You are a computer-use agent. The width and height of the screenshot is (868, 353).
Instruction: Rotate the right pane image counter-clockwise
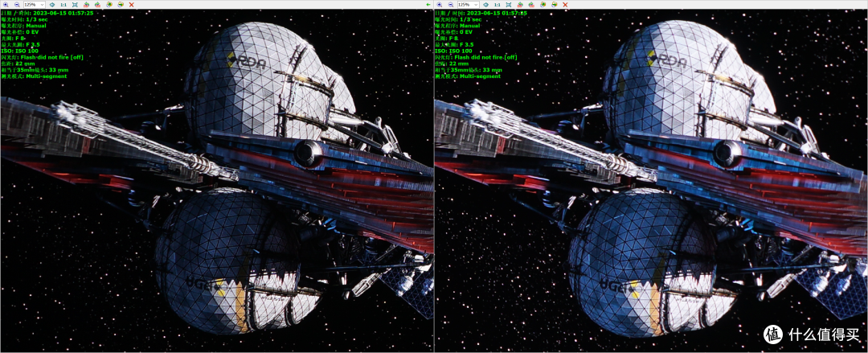(520, 5)
